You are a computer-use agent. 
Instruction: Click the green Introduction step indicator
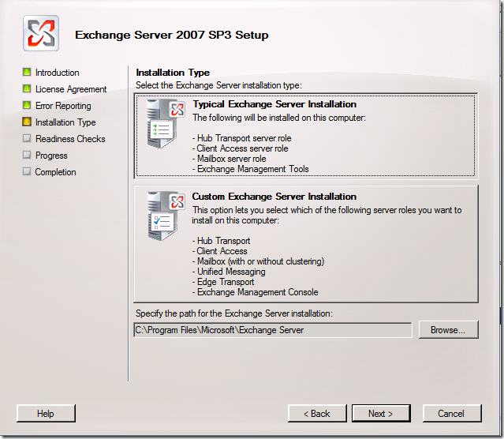27,72
